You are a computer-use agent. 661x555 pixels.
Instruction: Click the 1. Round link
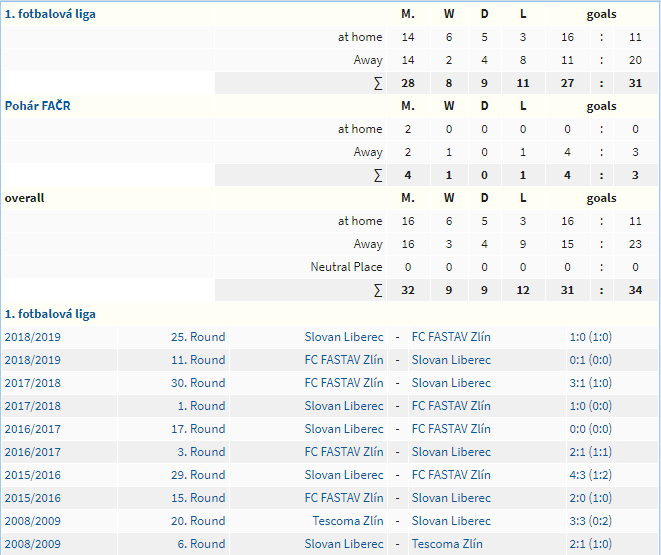click(201, 406)
